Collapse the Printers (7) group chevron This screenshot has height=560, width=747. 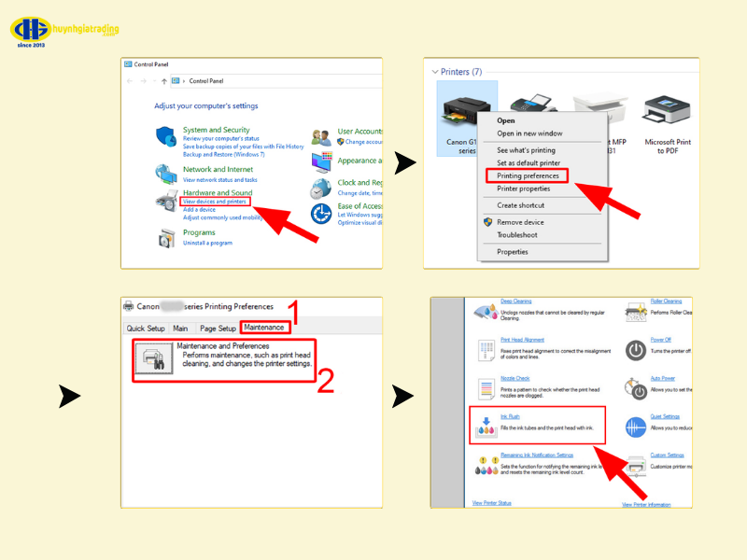pos(435,72)
